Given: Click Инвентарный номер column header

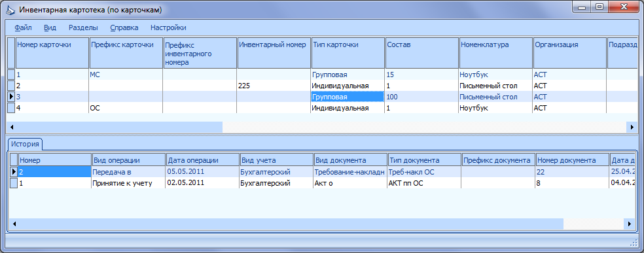Looking at the screenshot, I should point(274,53).
